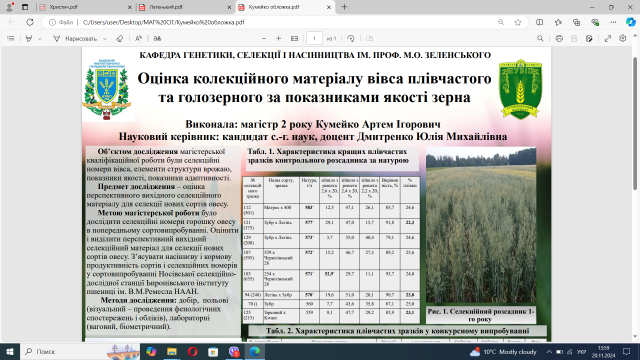The height and width of the screenshot is (360, 640).
Task: Click the left university emblem
Action: [107, 89]
